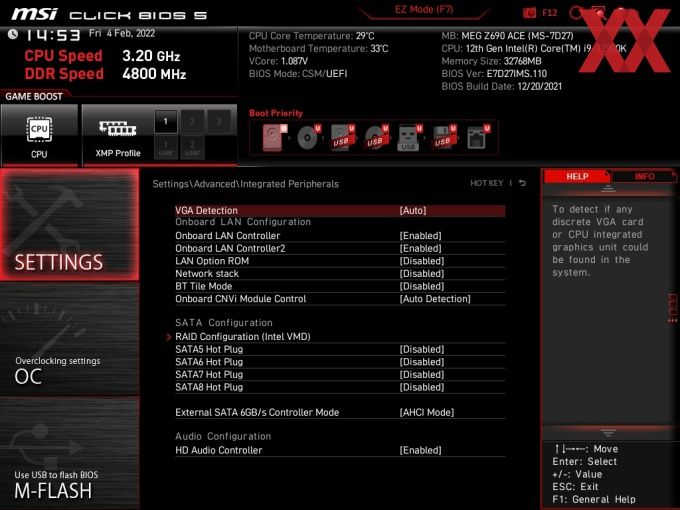Select XMP user profile 2
Image resolution: width=680 pixels, height=510 pixels.
(x=192, y=147)
